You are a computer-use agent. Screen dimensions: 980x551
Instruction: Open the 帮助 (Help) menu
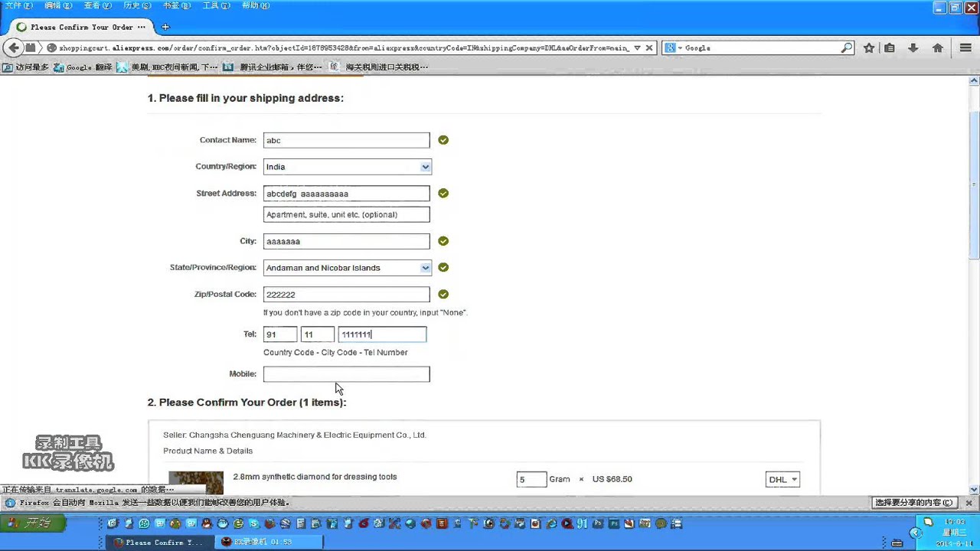click(x=256, y=5)
